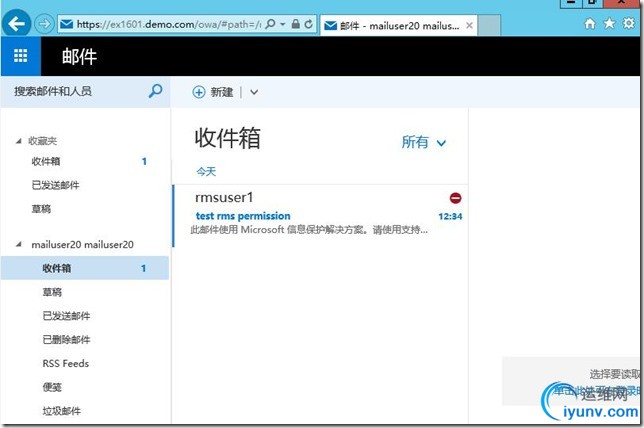
Task: Click the address bar search magnifier icon
Action: 270,24
